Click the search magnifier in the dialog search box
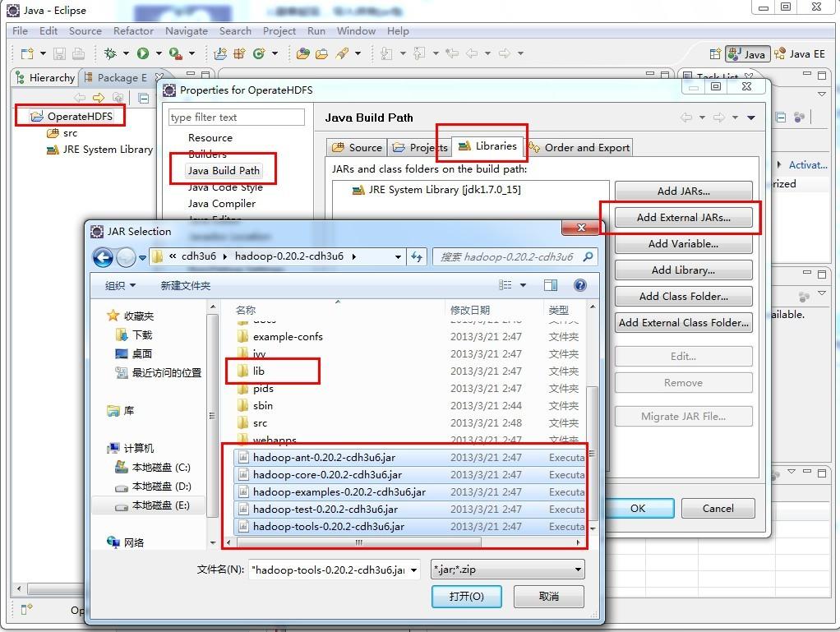This screenshot has width=840, height=632. (588, 256)
